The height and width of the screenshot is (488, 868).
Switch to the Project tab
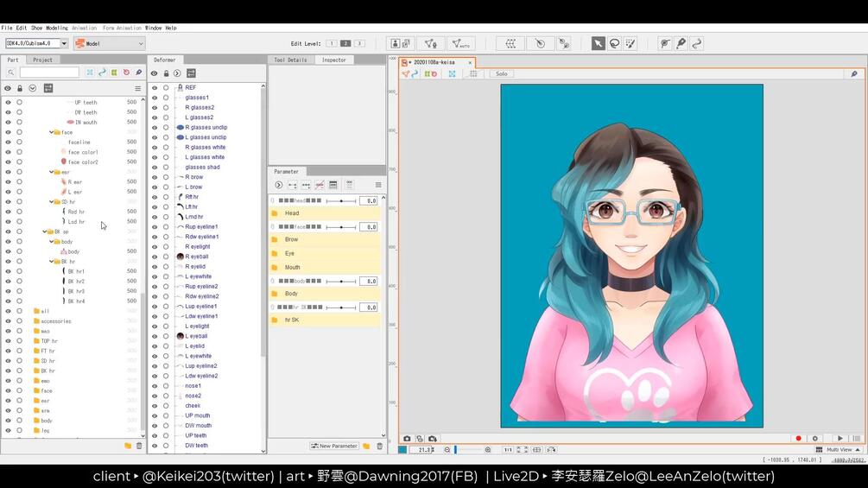pyautogui.click(x=42, y=60)
